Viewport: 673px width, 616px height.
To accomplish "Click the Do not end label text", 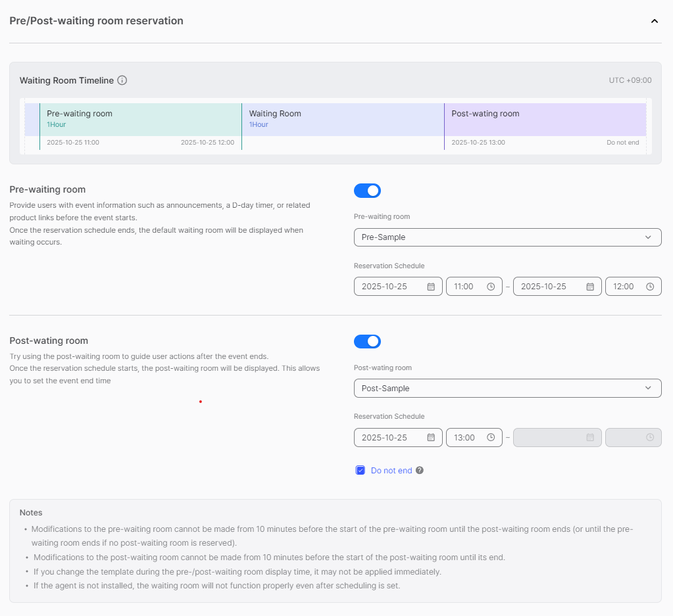I will (x=391, y=471).
